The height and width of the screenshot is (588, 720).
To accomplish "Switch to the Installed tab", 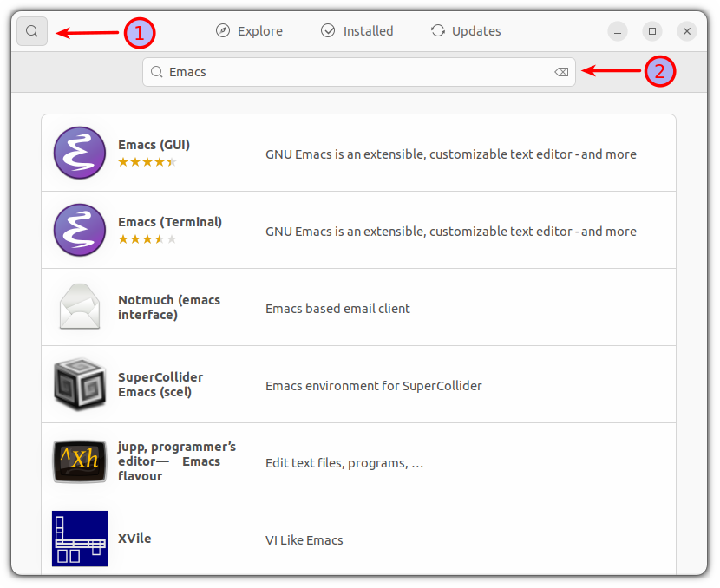I will pyautogui.click(x=357, y=31).
